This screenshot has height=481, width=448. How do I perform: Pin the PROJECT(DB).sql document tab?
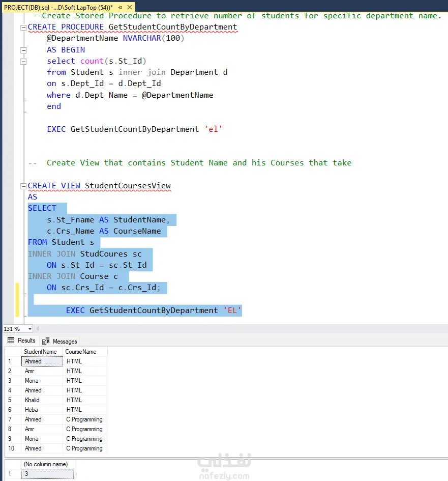(x=120, y=7)
